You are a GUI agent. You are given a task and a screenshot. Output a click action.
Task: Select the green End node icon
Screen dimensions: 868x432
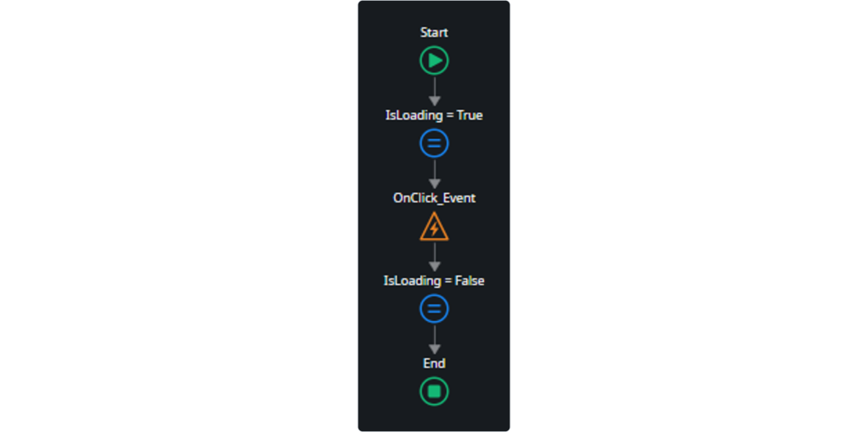(x=434, y=391)
